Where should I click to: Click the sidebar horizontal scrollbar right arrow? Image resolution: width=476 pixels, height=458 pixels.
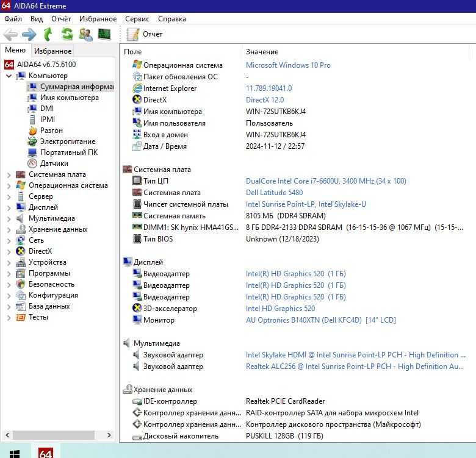(x=109, y=435)
